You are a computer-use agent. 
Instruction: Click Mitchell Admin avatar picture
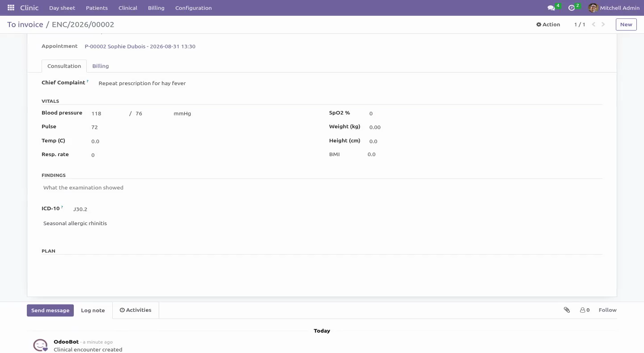[x=593, y=8]
